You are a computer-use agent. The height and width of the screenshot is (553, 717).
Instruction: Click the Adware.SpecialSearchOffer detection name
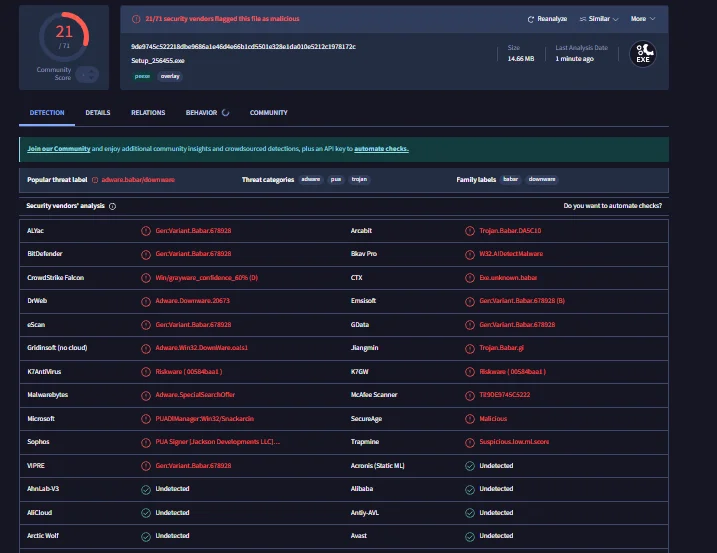point(195,395)
